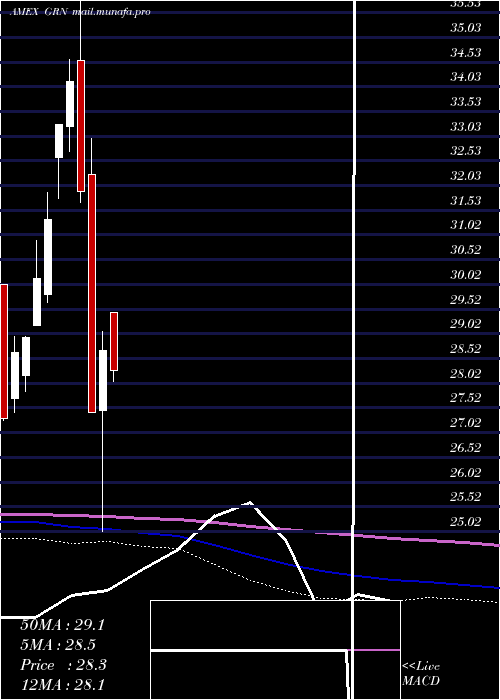Click the 27.52 price axis label

466,398
